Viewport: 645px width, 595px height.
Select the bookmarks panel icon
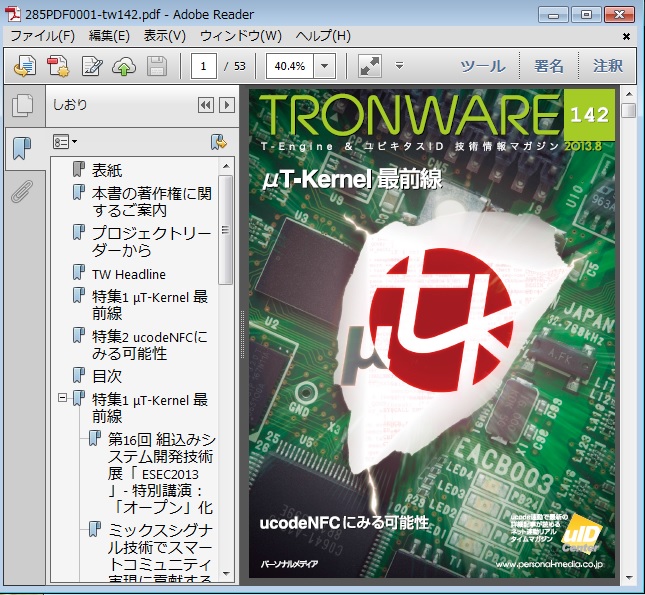(22, 149)
